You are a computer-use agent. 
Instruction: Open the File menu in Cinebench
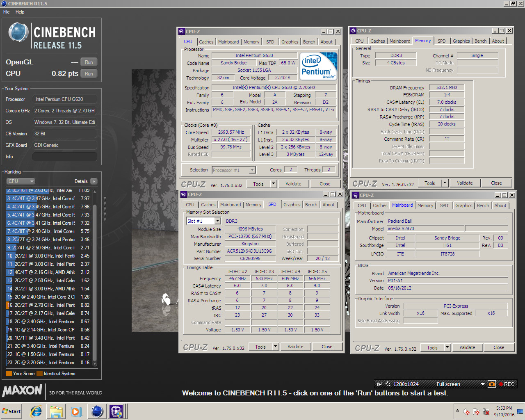tap(7, 12)
